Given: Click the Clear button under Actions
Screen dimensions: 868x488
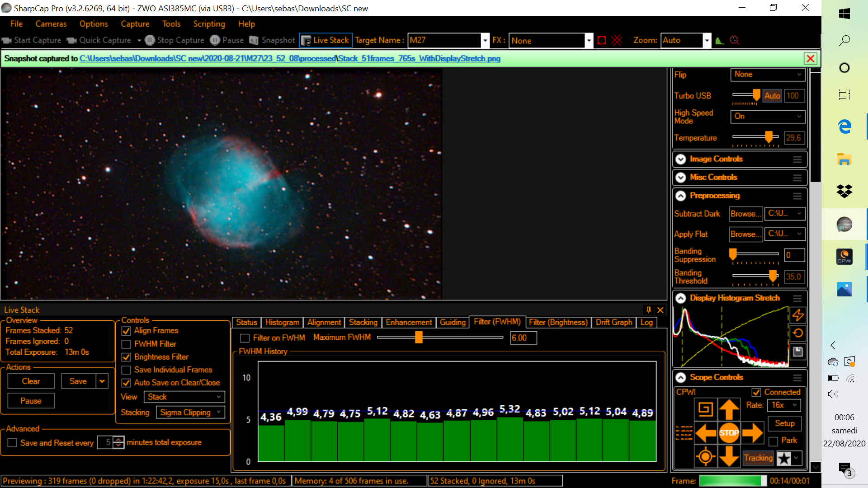Looking at the screenshot, I should click(31, 381).
